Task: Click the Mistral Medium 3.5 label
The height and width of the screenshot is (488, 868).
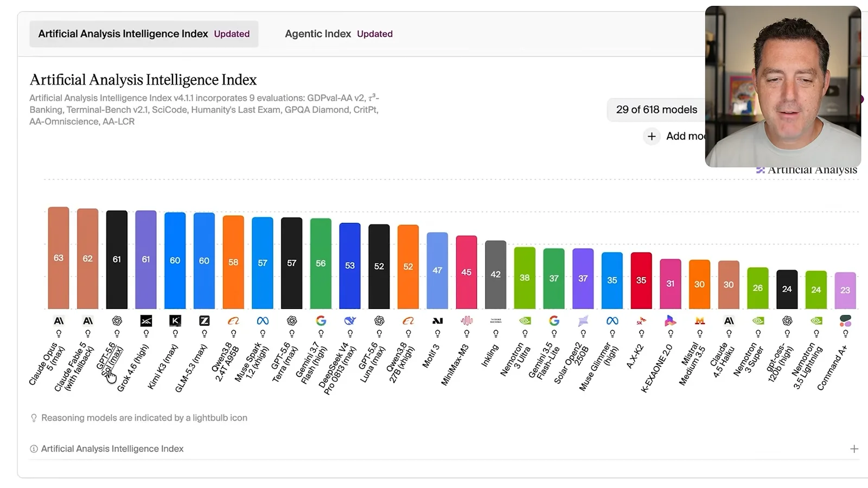Action: 693,364
